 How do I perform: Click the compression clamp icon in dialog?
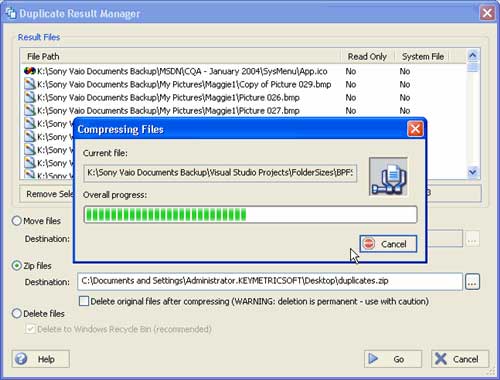point(388,177)
